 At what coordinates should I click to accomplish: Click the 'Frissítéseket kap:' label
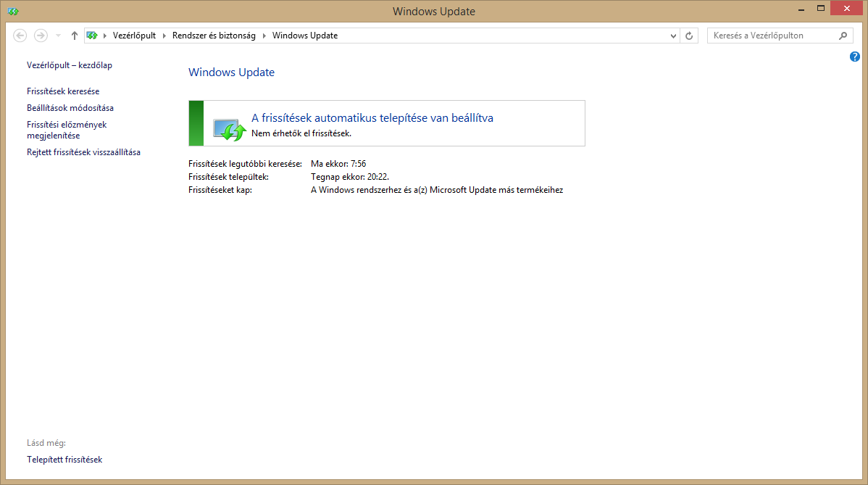click(220, 190)
